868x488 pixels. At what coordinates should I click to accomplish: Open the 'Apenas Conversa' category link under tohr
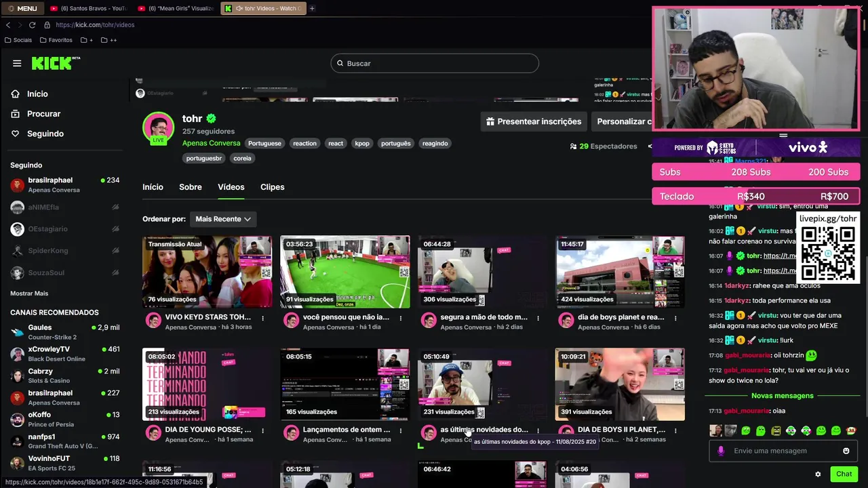tap(211, 143)
